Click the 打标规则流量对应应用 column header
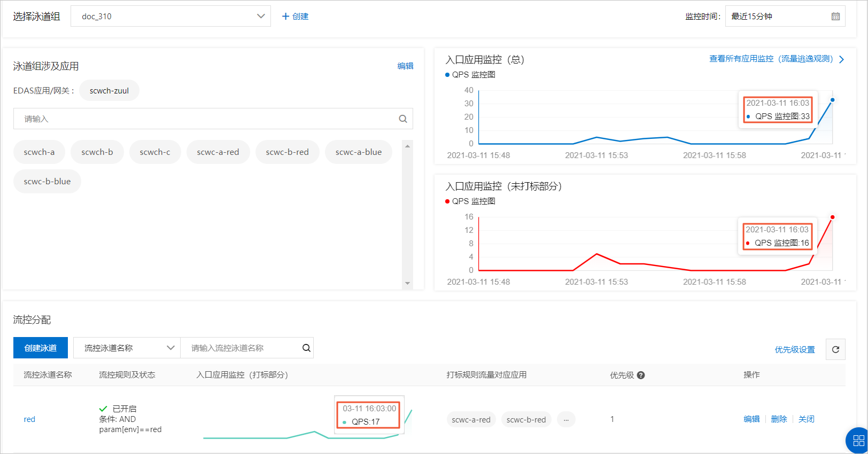Image resolution: width=868 pixels, height=454 pixels. (x=486, y=375)
